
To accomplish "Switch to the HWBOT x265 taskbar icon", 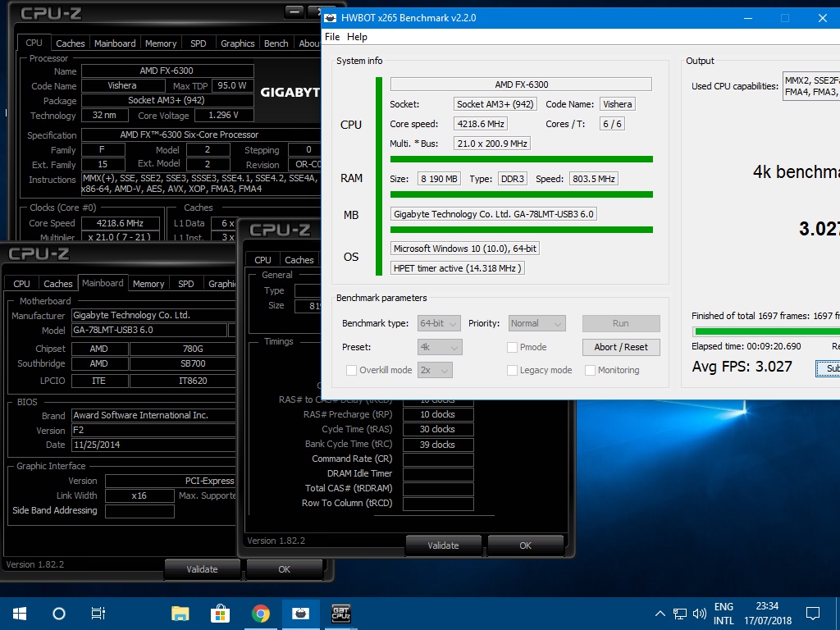I will click(300, 614).
